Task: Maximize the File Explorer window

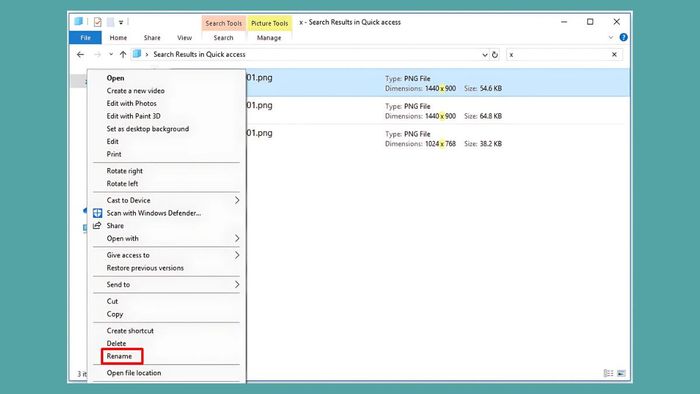Action: point(590,22)
